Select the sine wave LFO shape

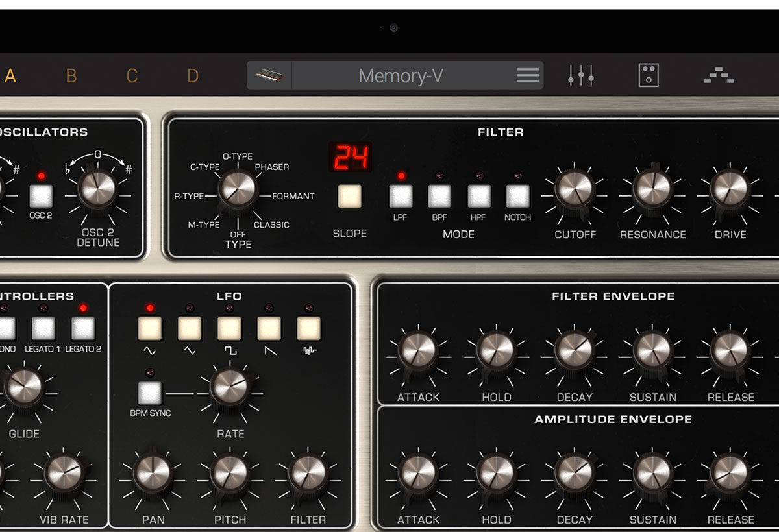pos(150,329)
